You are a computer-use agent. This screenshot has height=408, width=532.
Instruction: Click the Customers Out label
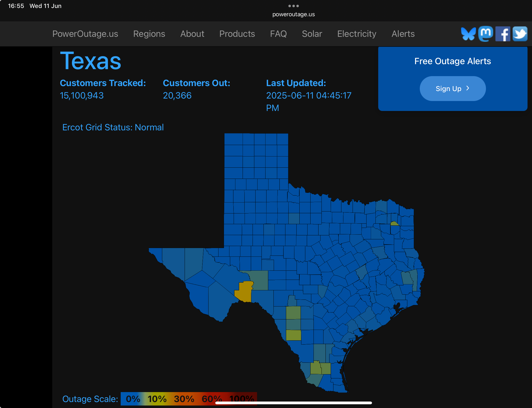[197, 83]
